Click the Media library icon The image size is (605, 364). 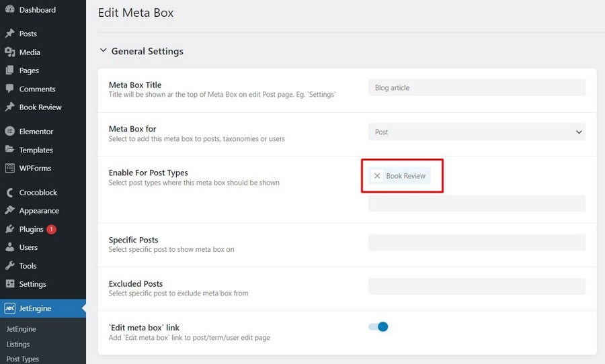click(x=9, y=52)
